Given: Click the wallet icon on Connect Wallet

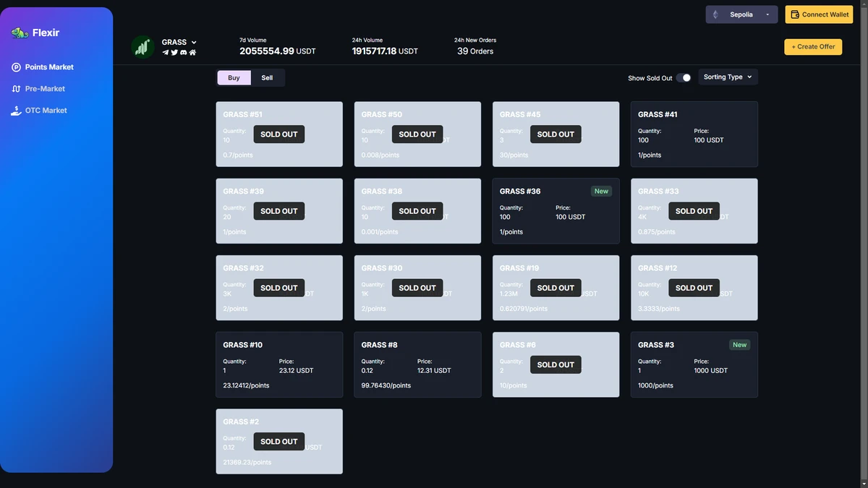Looking at the screenshot, I should pos(795,14).
